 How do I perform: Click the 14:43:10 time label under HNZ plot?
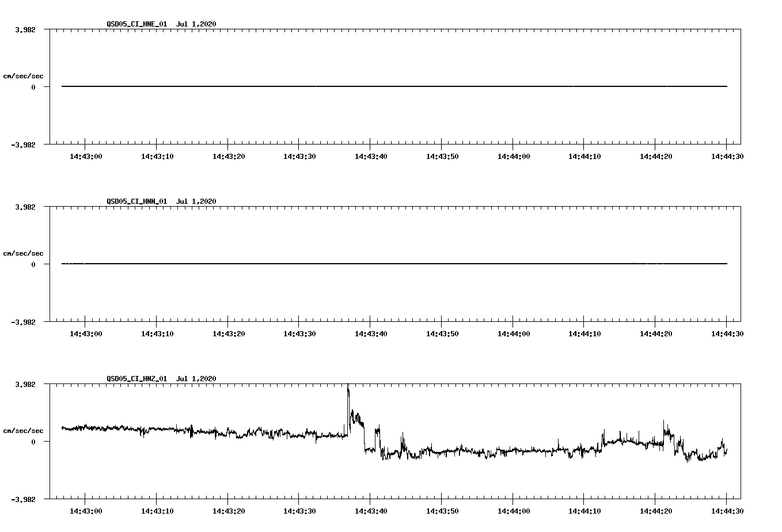pyautogui.click(x=157, y=511)
